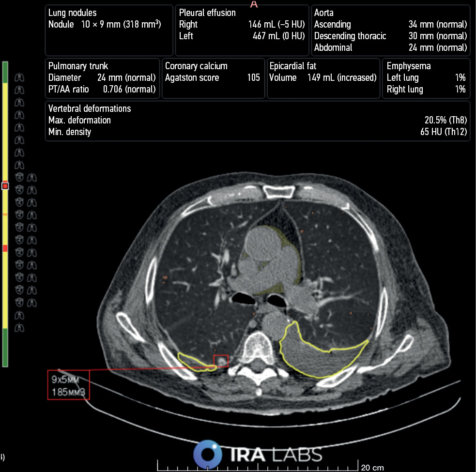Open the Pleural effusion findings panel
476x472 pixels.
[x=242, y=30]
